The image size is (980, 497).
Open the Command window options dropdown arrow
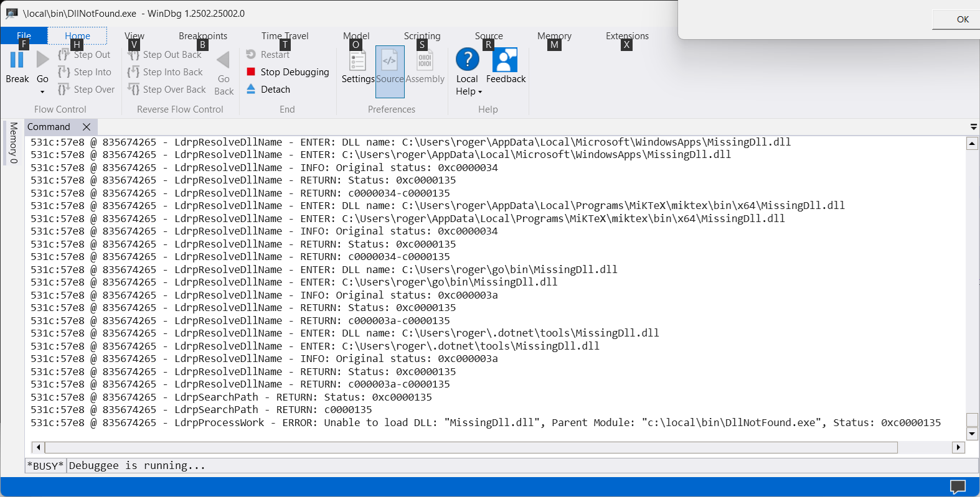pos(973,127)
